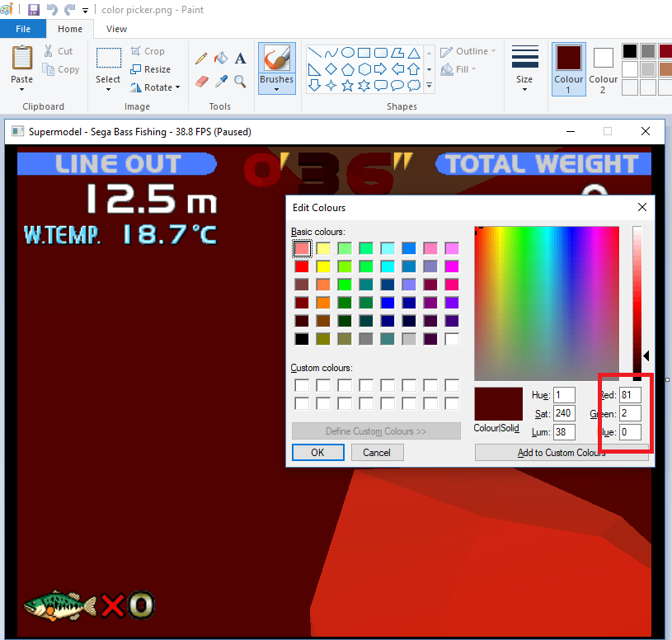This screenshot has width=672, height=640.
Task: Choose the Triangle shape
Action: pyautogui.click(x=414, y=53)
